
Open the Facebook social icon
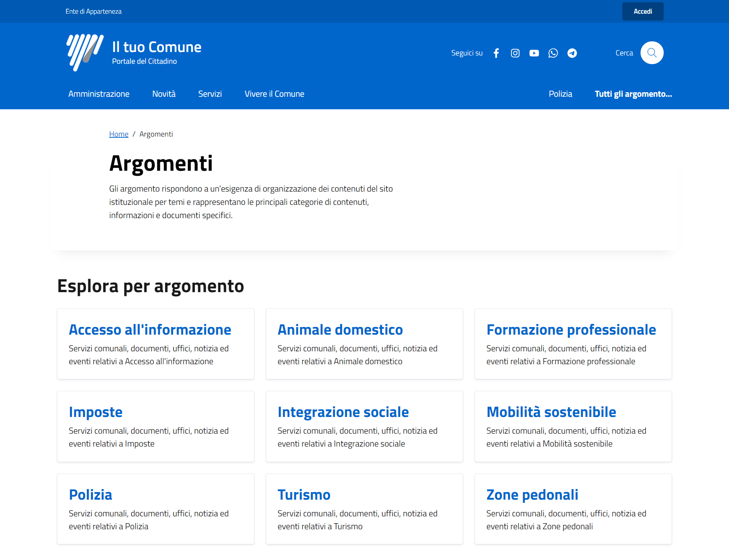(x=496, y=53)
